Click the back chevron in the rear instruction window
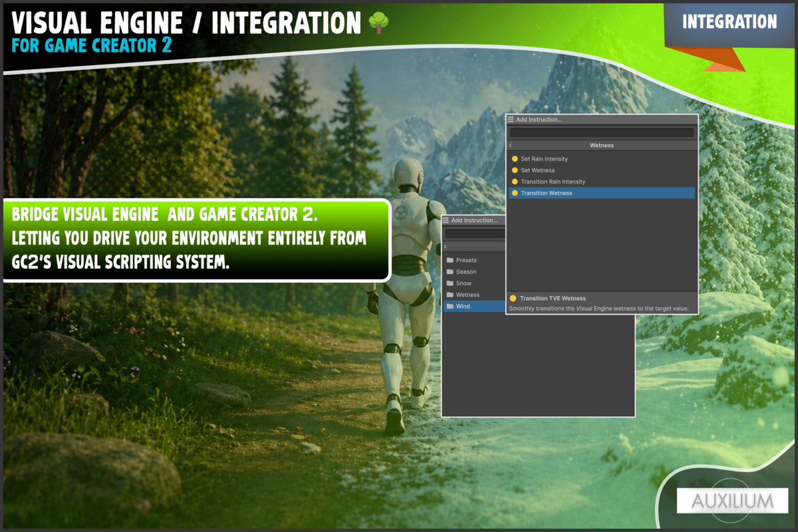The height and width of the screenshot is (532, 798). pos(446,246)
